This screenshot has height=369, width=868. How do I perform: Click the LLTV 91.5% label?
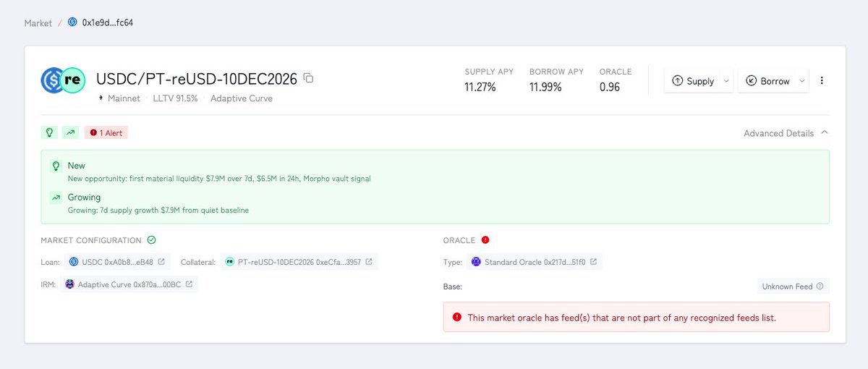pos(175,98)
